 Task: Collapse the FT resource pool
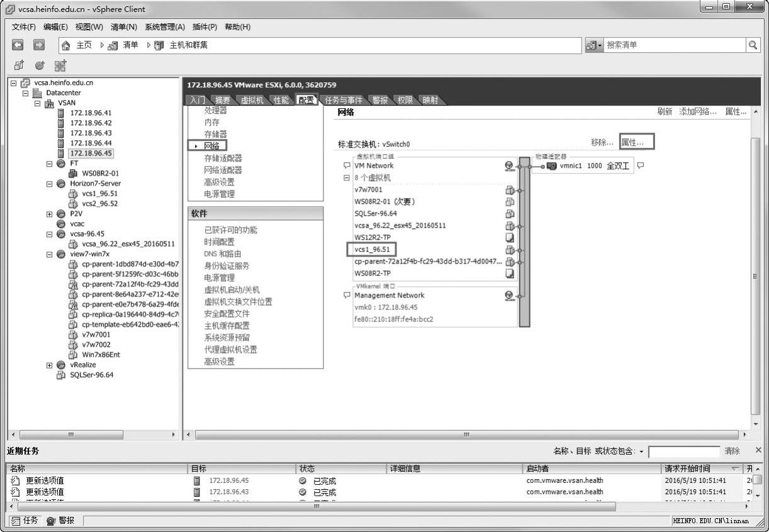click(50, 163)
